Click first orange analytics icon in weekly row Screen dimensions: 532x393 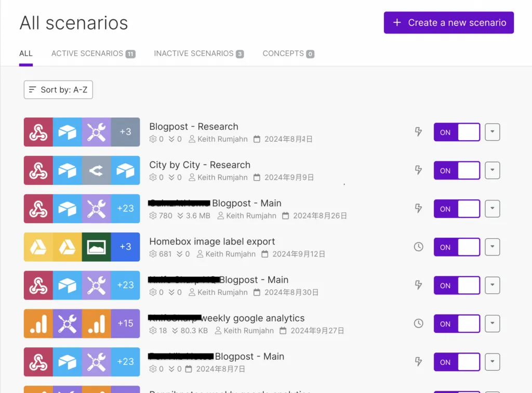(38, 323)
